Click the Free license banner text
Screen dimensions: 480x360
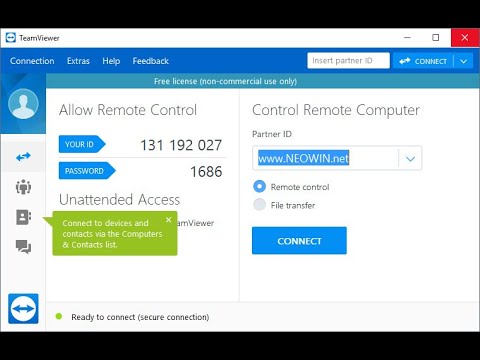click(x=225, y=81)
